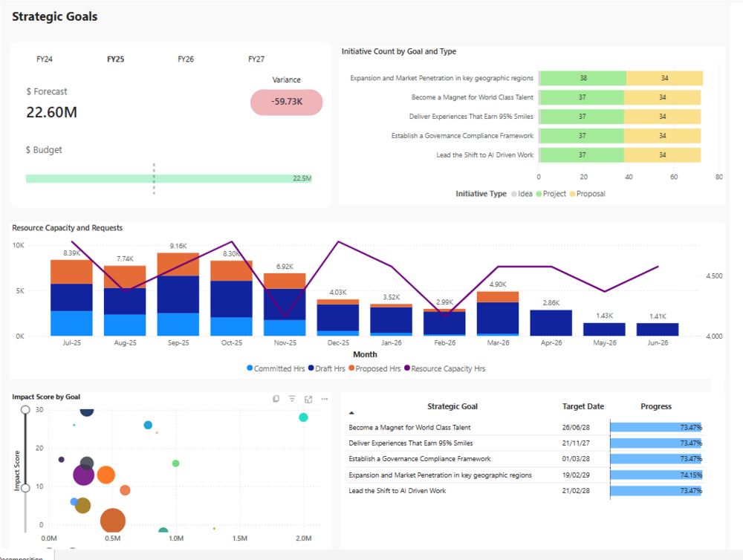Enter Focus mode on Impact Score chart
Viewport: 743px width, 560px height.
pyautogui.click(x=308, y=399)
